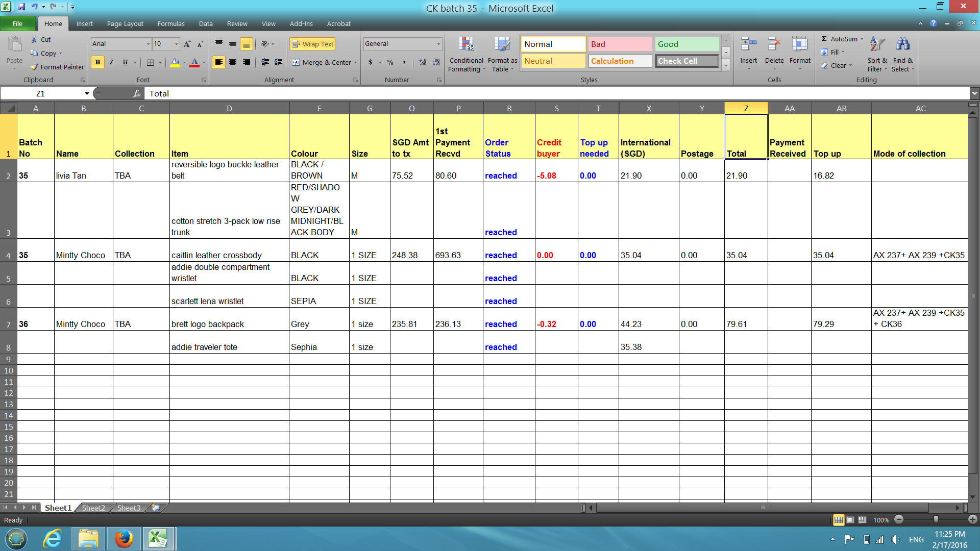This screenshot has width=980, height=551.
Task: Toggle Align Text Left
Action: point(218,62)
